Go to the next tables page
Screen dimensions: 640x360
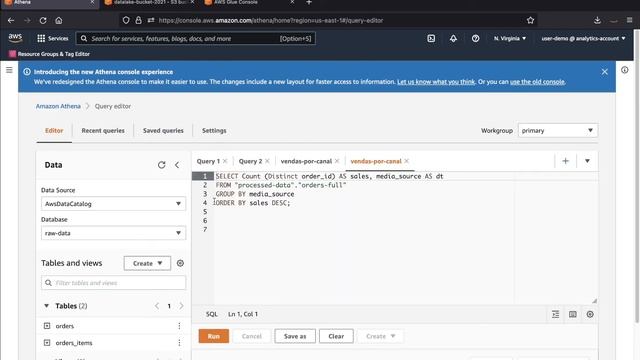tap(181, 306)
